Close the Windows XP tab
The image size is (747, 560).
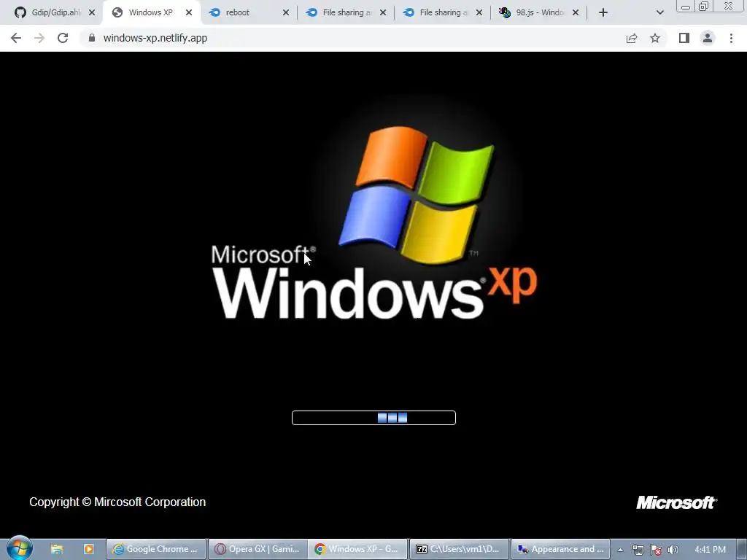[x=189, y=12]
